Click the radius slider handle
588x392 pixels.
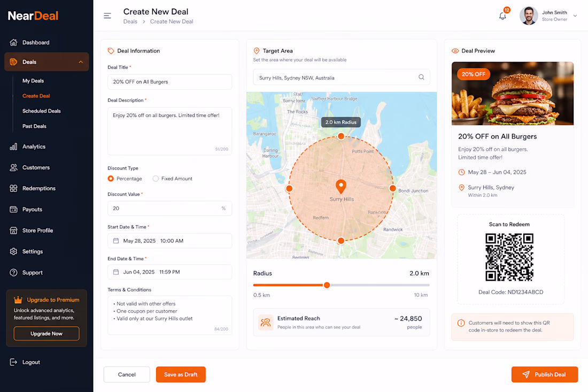tap(327, 285)
